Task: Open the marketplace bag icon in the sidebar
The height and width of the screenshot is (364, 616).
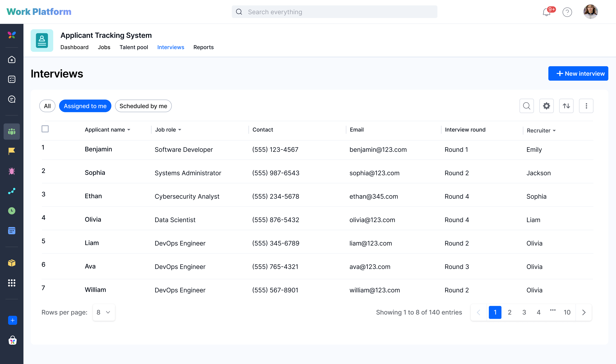Action: tap(13, 340)
